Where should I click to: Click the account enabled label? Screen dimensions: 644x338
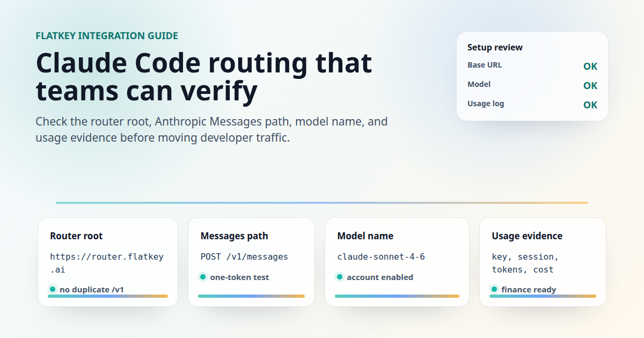(380, 277)
